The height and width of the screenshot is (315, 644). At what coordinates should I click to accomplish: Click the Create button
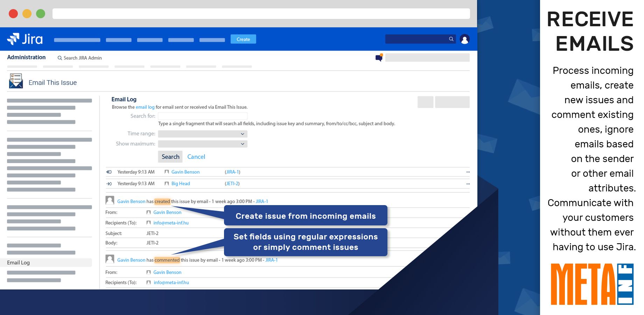[243, 39]
